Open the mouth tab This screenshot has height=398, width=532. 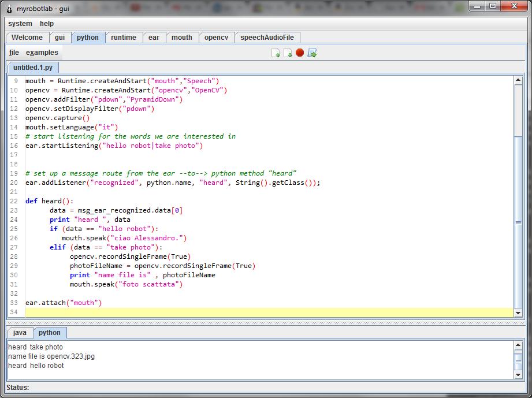(182, 38)
